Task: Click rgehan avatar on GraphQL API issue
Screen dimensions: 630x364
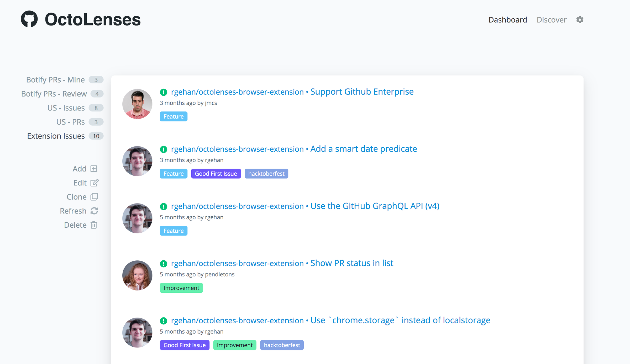Action: (137, 218)
